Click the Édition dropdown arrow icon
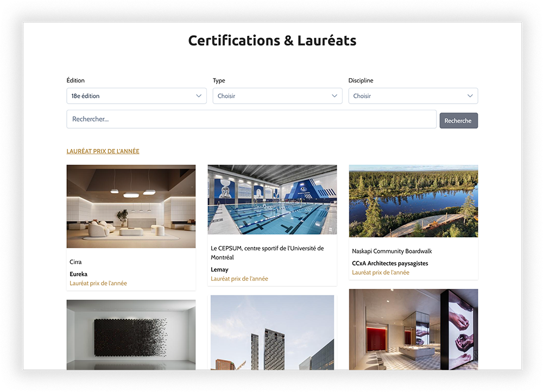This screenshot has height=392, width=543. (x=199, y=95)
